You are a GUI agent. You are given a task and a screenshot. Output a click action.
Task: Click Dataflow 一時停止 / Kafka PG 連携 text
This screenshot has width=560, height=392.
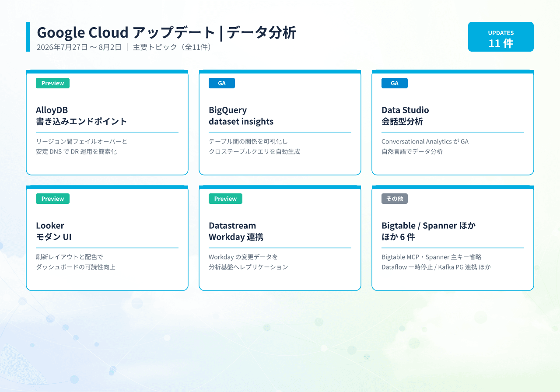pyautogui.click(x=429, y=267)
